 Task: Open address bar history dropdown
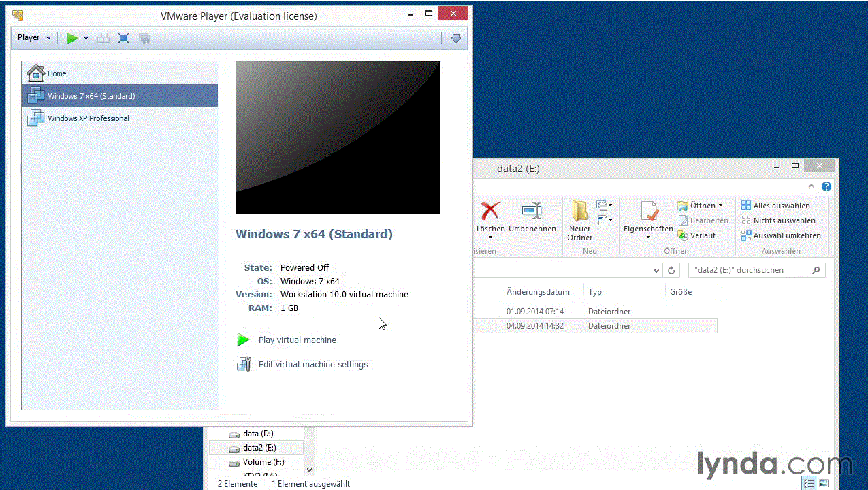[x=656, y=270]
